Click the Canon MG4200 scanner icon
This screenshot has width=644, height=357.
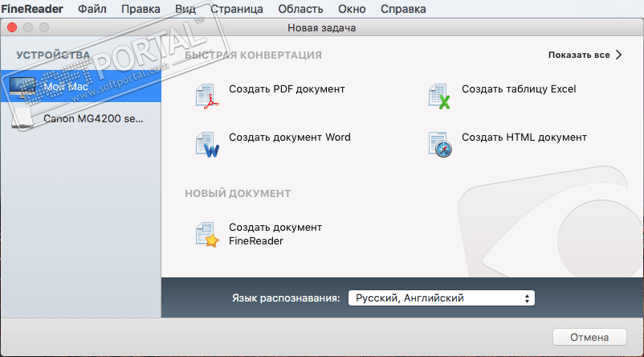pyautogui.click(x=22, y=119)
